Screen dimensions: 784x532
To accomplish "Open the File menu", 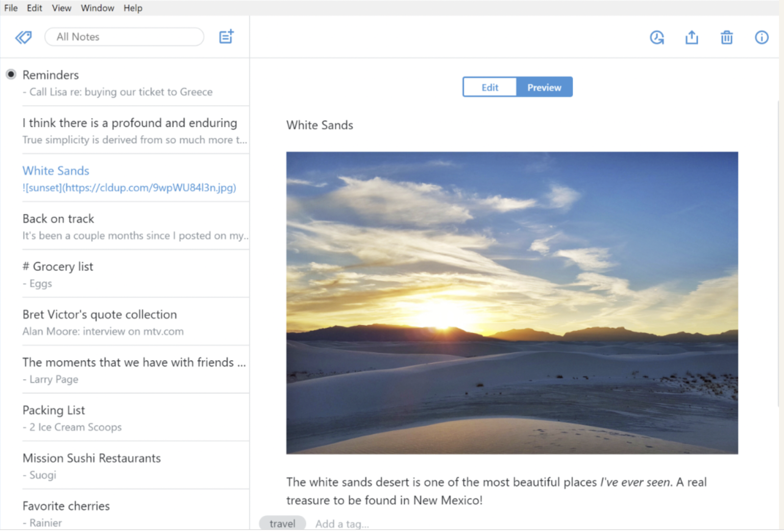I will tap(11, 8).
